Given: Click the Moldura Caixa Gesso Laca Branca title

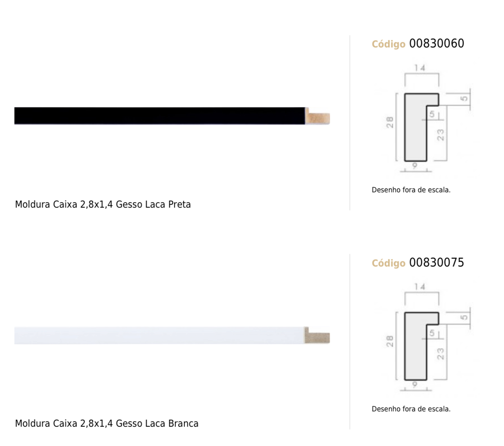Looking at the screenshot, I should point(107,424).
